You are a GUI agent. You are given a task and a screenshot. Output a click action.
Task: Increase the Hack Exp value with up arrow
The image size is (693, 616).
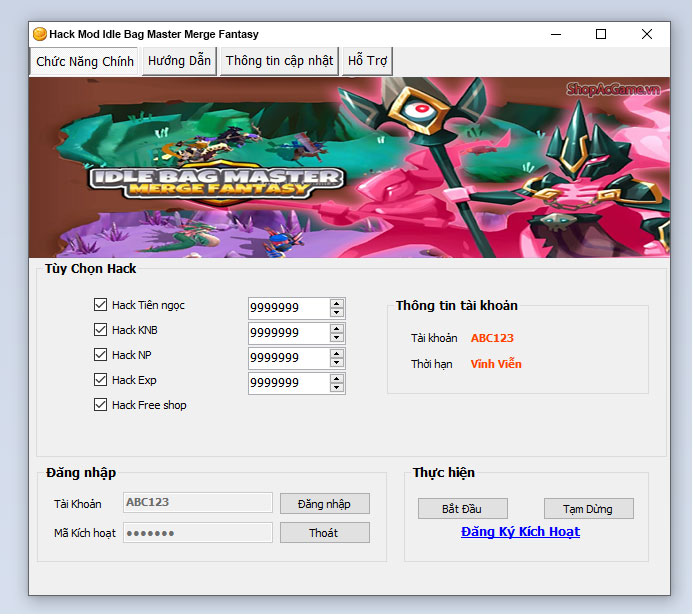(x=337, y=379)
